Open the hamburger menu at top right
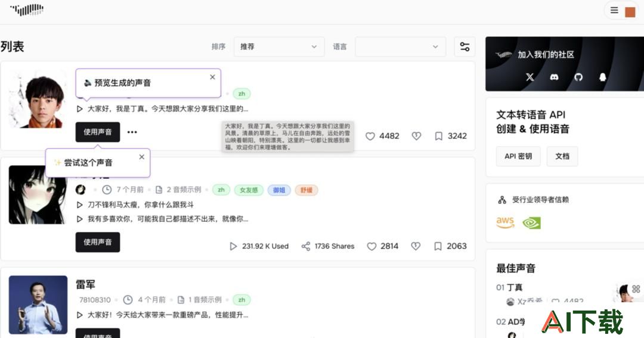 [614, 11]
